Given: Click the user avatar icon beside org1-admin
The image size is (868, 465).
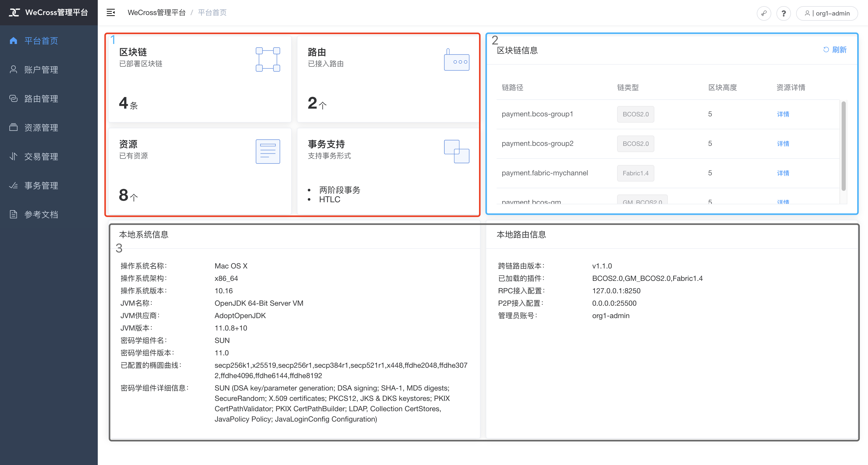Looking at the screenshot, I should click(807, 13).
